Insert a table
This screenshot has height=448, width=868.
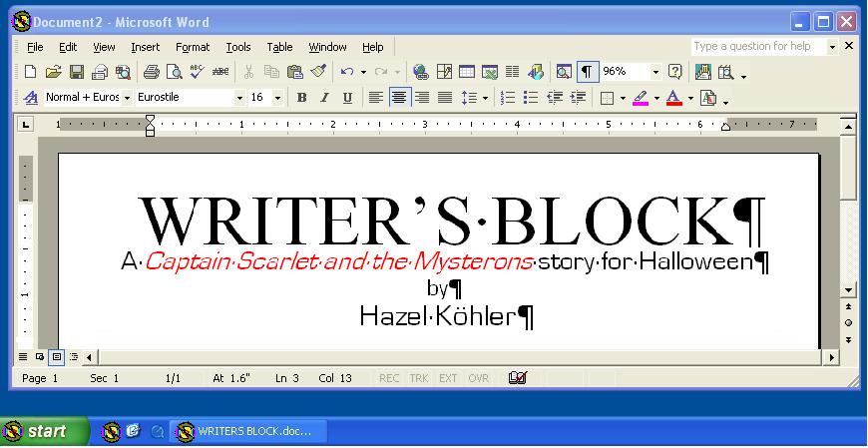pyautogui.click(x=467, y=72)
